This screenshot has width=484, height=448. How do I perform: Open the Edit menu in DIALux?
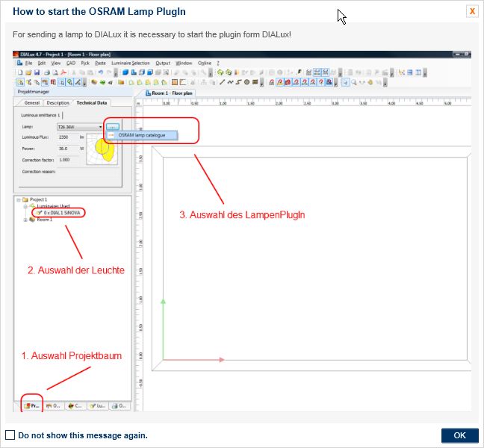pos(42,63)
